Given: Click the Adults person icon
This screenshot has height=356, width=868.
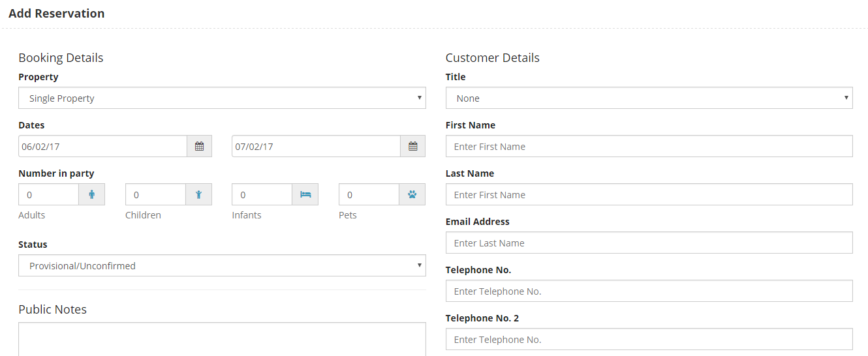Looking at the screenshot, I should pyautogui.click(x=92, y=194).
